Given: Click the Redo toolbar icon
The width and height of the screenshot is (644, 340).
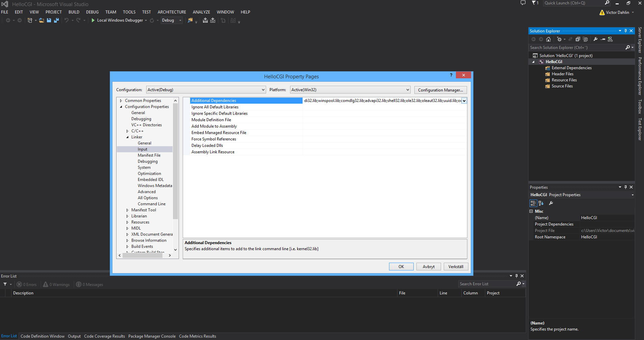Looking at the screenshot, I should 78,20.
